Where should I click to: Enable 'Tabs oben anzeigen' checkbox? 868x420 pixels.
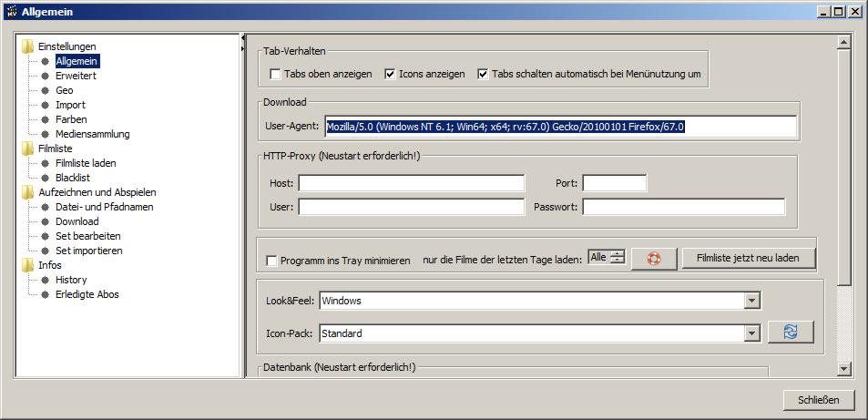(276, 74)
